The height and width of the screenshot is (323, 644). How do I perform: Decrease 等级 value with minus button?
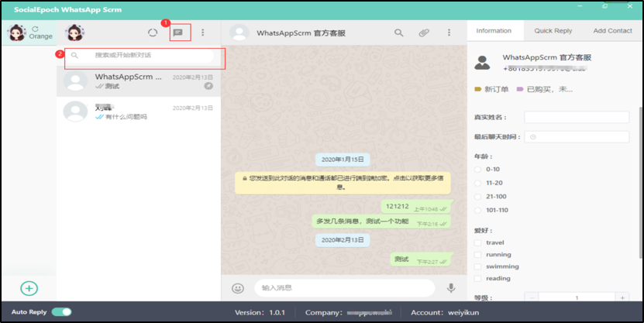click(x=532, y=297)
